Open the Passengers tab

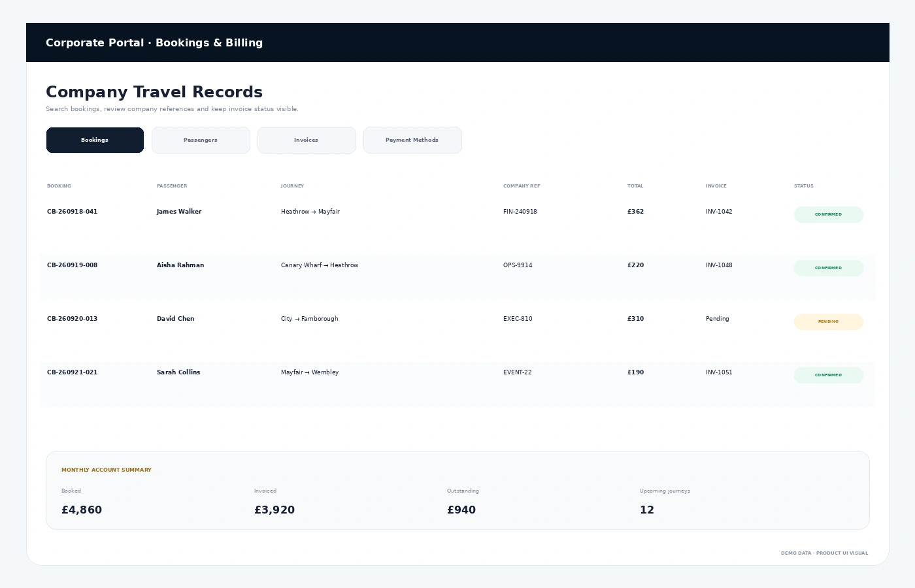(201, 140)
